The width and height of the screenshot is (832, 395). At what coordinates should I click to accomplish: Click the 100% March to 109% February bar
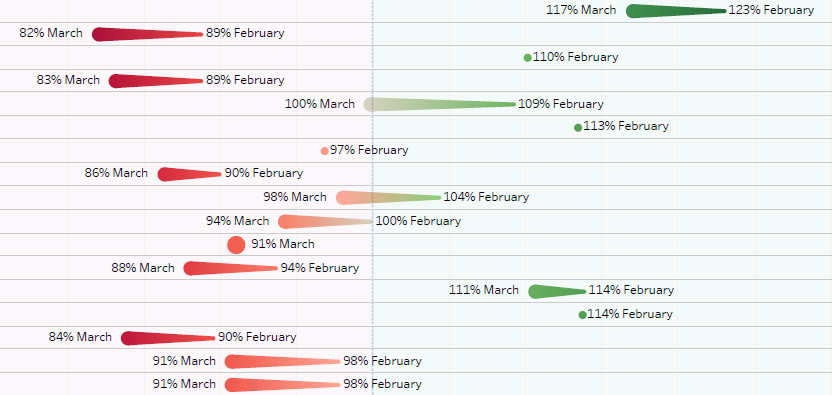pos(439,104)
